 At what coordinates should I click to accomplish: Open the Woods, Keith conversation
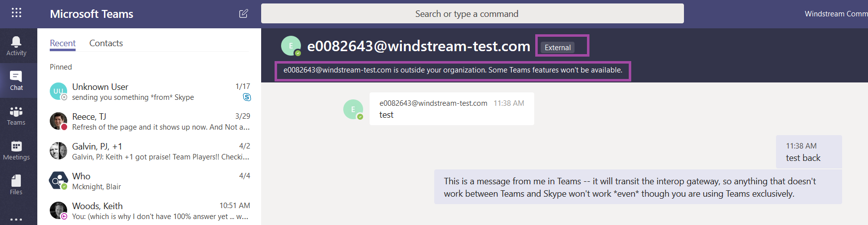[x=149, y=211]
